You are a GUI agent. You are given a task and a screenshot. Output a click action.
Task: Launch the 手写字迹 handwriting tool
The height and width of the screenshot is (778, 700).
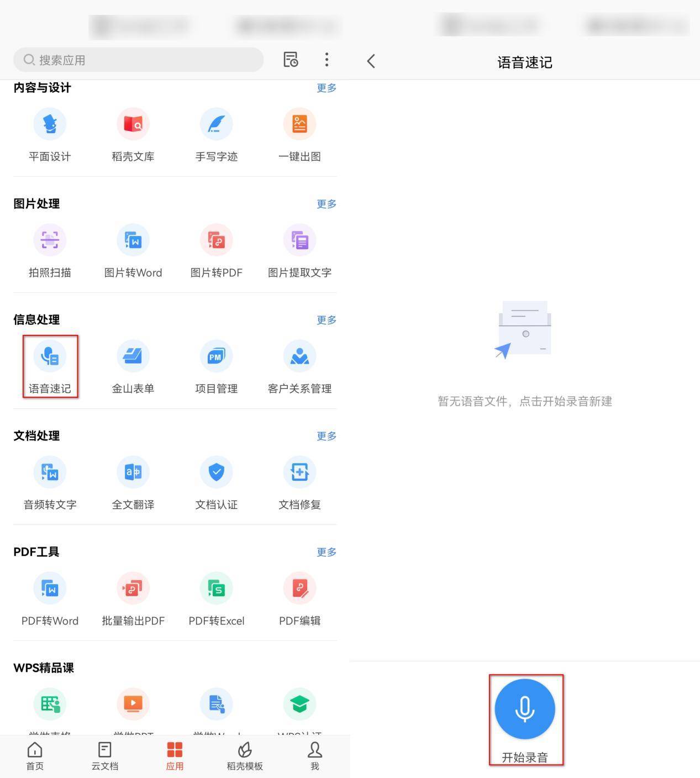[216, 124]
